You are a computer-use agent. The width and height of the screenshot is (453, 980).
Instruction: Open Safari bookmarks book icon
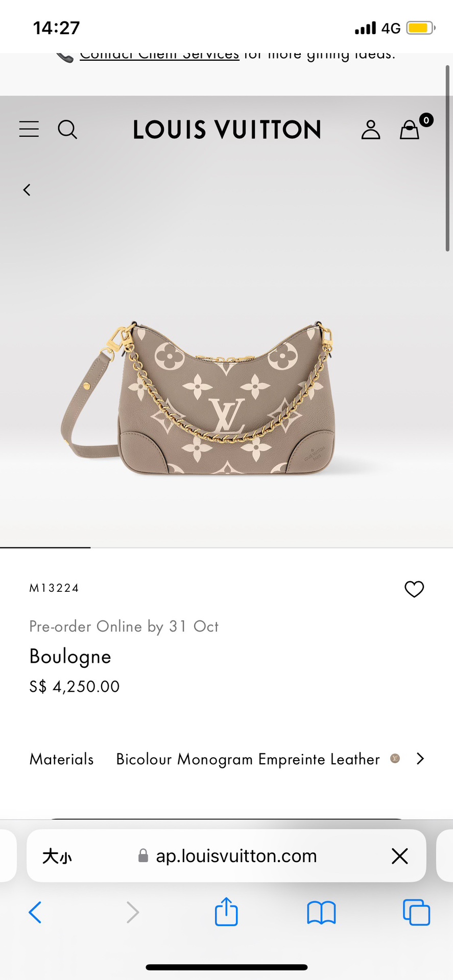pos(321,913)
